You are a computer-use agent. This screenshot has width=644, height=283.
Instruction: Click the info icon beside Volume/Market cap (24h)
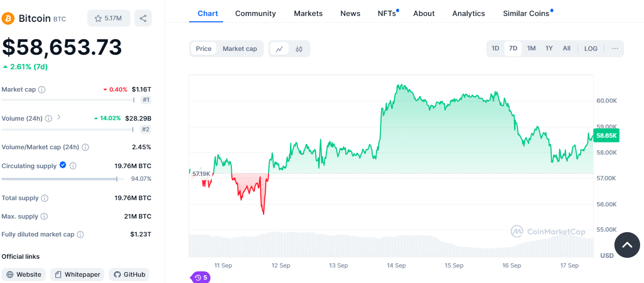pyautogui.click(x=85, y=147)
